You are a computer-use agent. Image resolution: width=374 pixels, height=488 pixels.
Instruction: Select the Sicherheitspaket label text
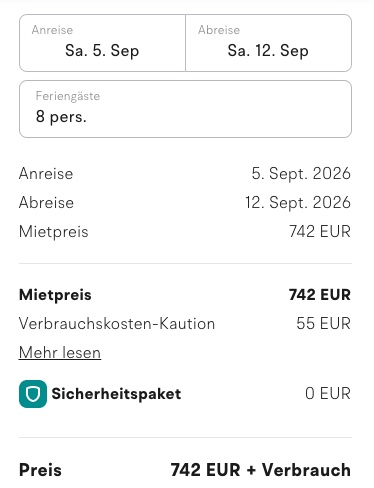click(116, 394)
